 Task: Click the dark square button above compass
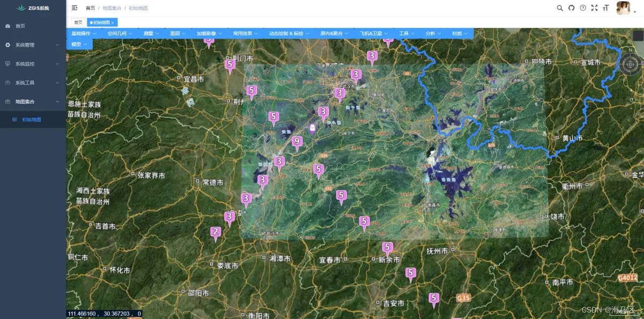[638, 35]
